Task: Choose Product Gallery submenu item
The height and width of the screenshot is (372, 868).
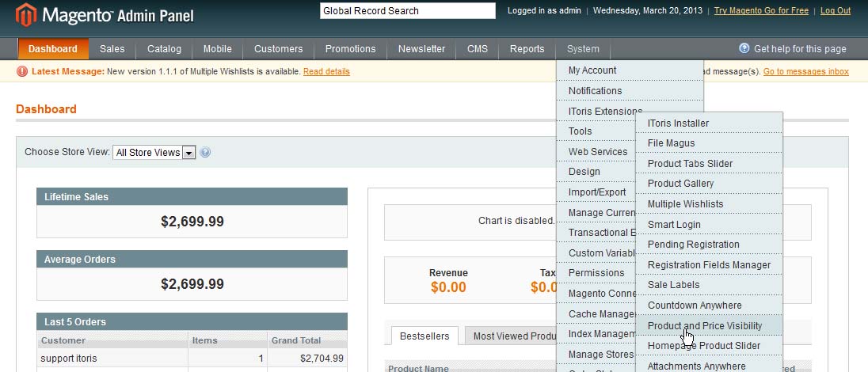Action: [x=709, y=184]
